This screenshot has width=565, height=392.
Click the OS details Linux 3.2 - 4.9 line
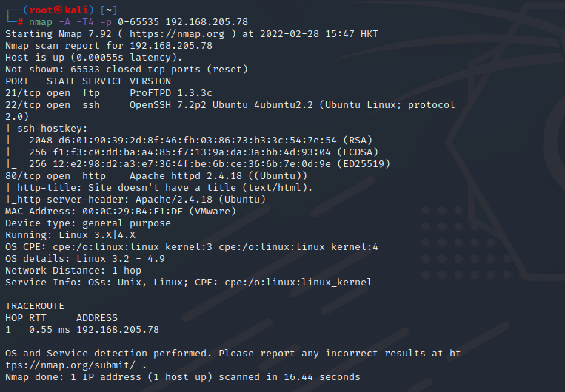[85, 258]
